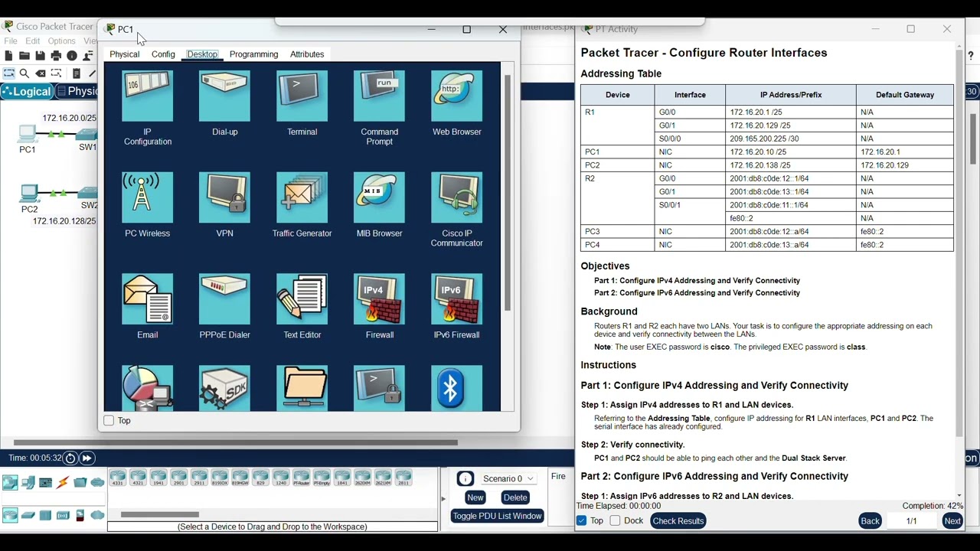Open the MIB Browser

[379, 204]
